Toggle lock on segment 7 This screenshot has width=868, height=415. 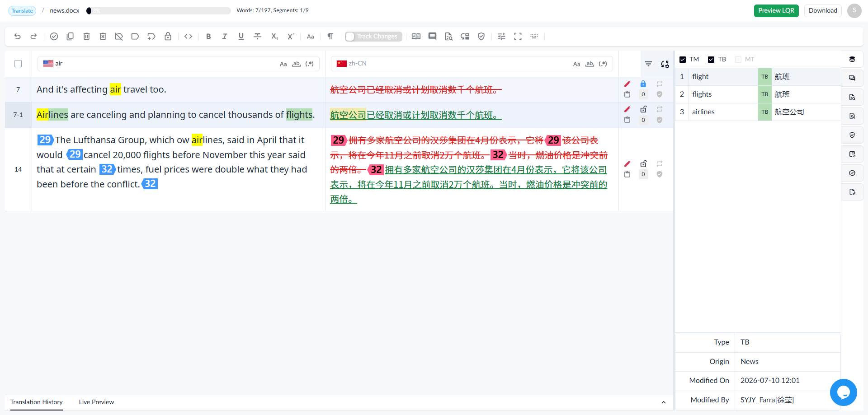click(643, 84)
